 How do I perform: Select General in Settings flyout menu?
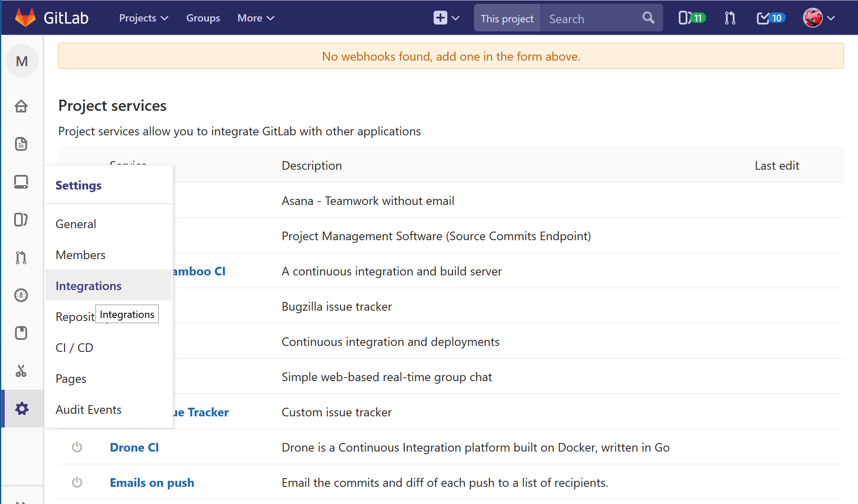[x=76, y=224]
